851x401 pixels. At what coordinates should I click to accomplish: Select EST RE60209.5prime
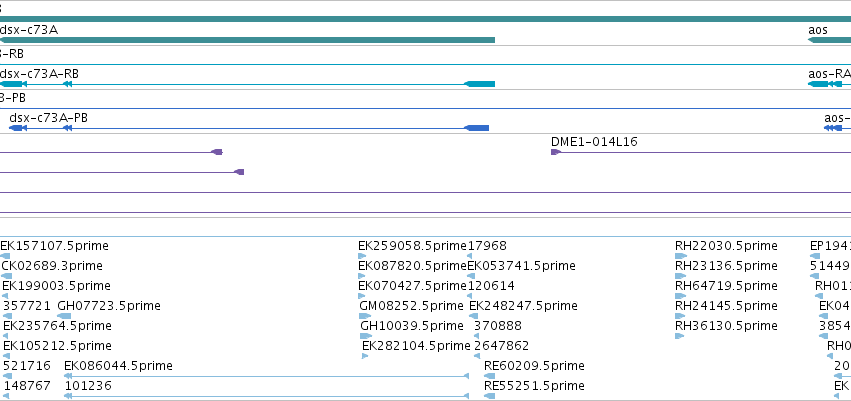[534, 366]
